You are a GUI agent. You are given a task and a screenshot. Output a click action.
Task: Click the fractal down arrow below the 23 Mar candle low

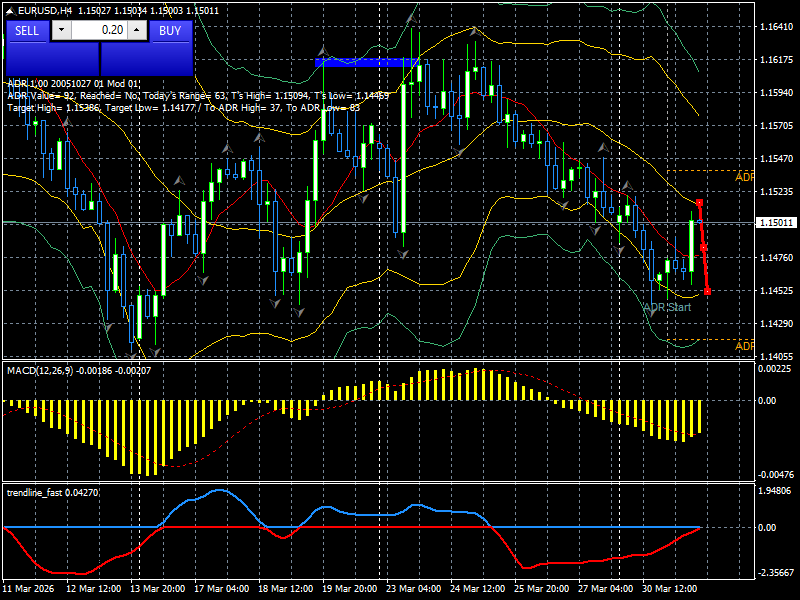(x=403, y=254)
